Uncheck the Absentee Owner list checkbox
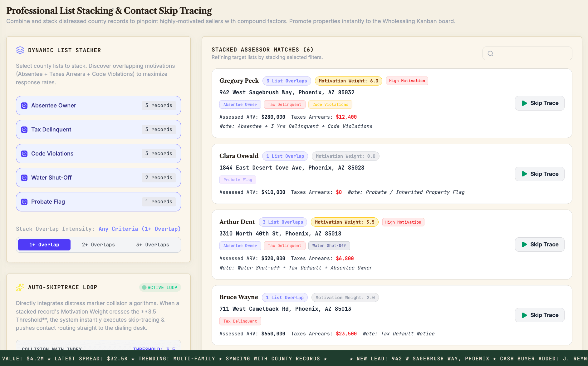This screenshot has width=588, height=366. point(24,106)
